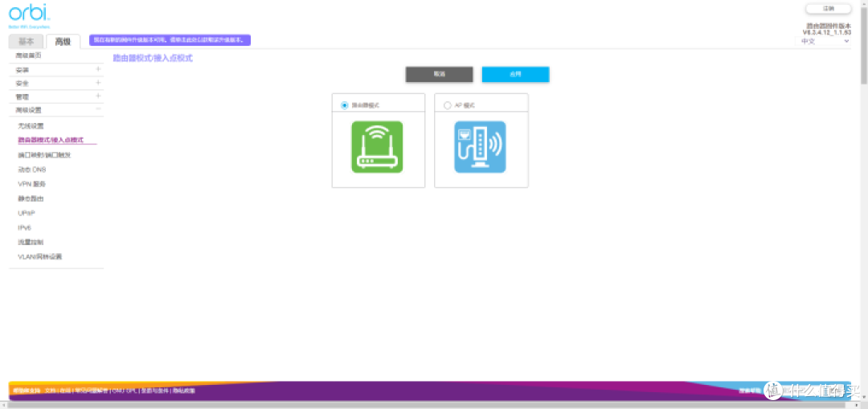The width and height of the screenshot is (868, 409).
Task: Open VPN 服务 sidebar item
Action: coord(31,184)
